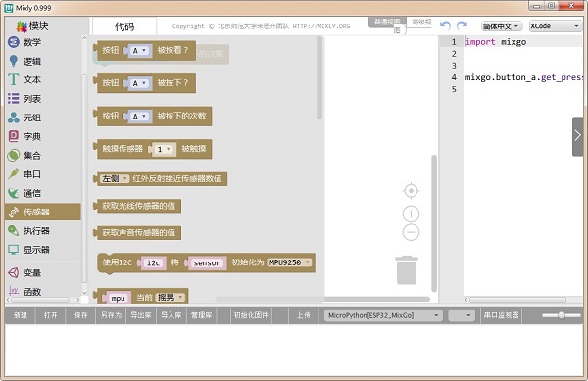
Task: Click the redo arrow icon
Action: click(462, 25)
